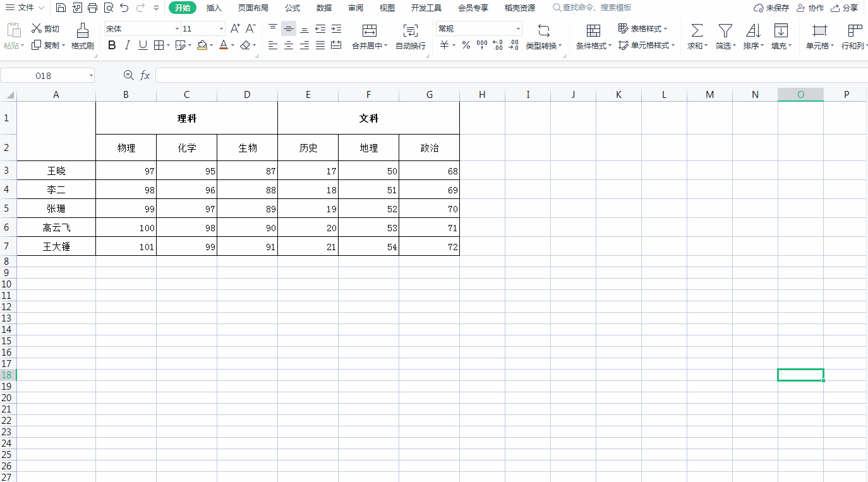The height and width of the screenshot is (482, 868).
Task: Click the Fill (填充) icon
Action: (781, 30)
